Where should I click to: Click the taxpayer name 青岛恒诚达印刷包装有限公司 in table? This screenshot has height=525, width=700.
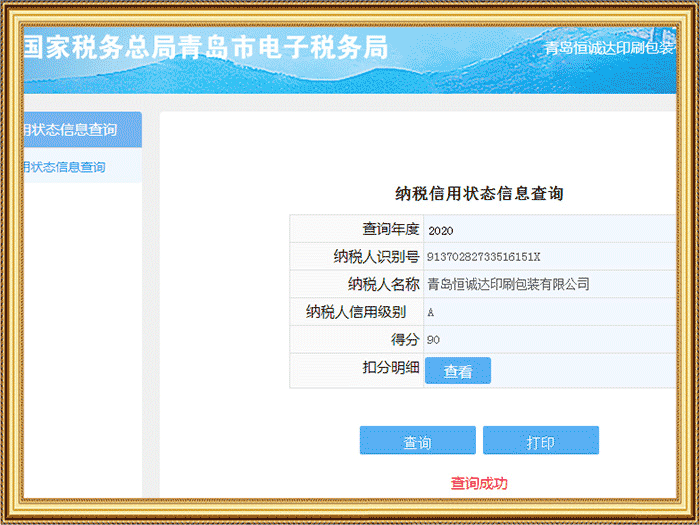(x=508, y=284)
